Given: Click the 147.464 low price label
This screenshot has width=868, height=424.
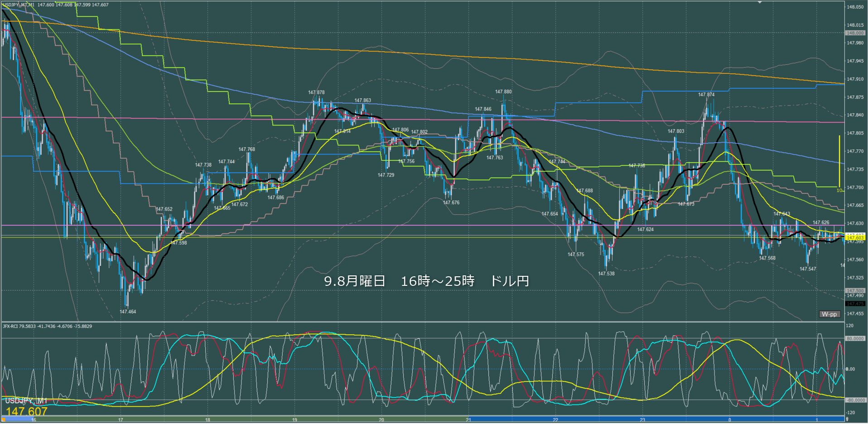Looking at the screenshot, I should point(128,312).
